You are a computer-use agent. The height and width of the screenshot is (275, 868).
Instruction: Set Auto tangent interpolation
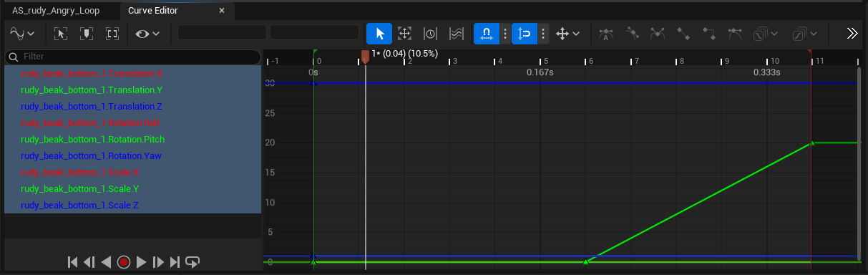coord(606,33)
